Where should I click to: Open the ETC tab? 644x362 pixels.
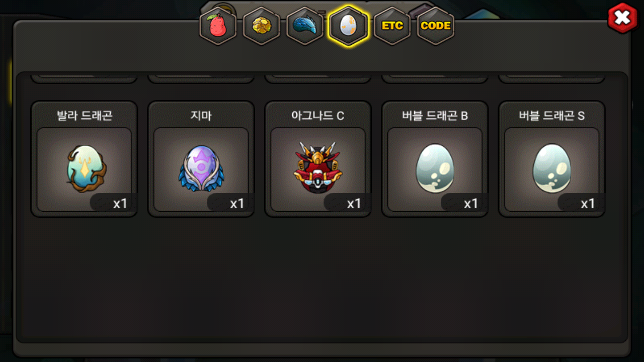coord(392,26)
